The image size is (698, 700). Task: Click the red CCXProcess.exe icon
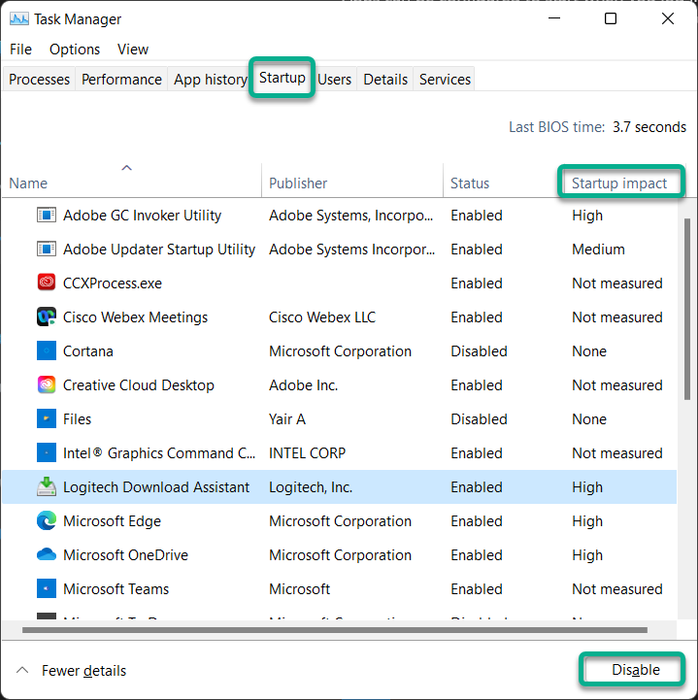[46, 283]
